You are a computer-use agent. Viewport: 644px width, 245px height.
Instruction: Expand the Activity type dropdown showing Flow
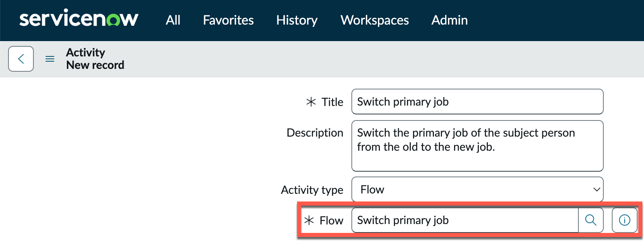coord(477,189)
